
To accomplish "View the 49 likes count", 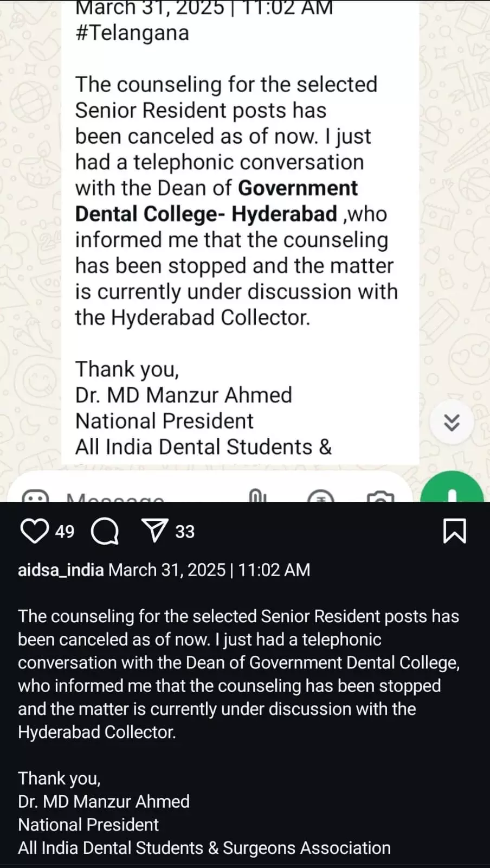I will [x=65, y=532].
